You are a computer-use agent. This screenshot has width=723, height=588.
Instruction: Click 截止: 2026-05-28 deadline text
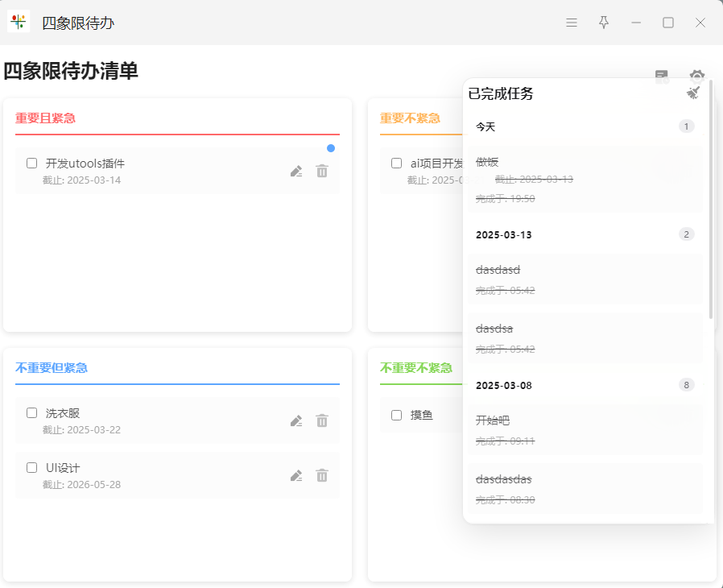81,485
